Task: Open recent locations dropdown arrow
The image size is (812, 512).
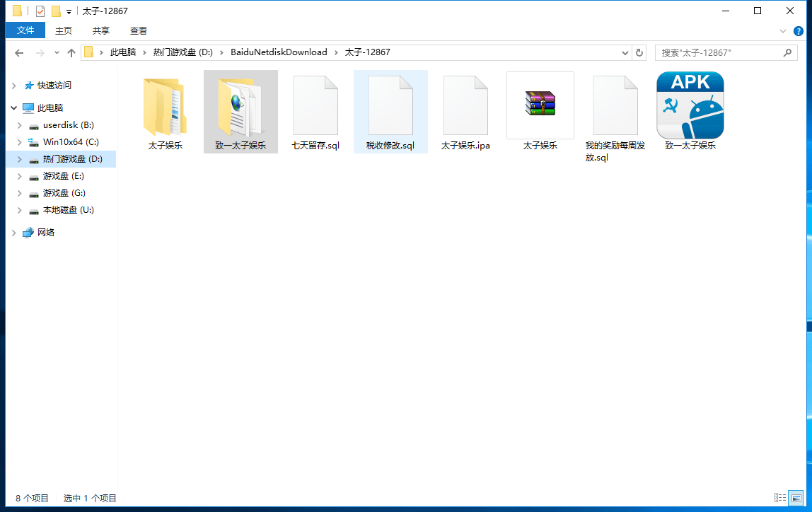Action: point(57,53)
